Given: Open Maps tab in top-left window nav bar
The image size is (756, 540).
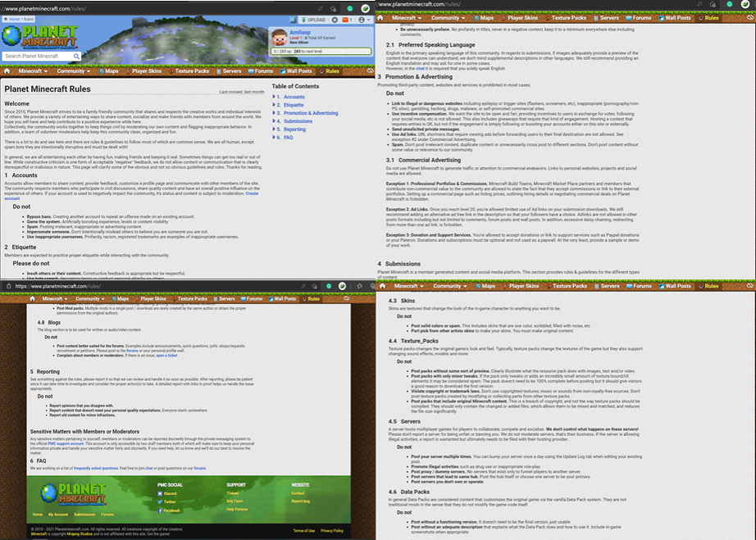Looking at the screenshot, I should point(109,70).
